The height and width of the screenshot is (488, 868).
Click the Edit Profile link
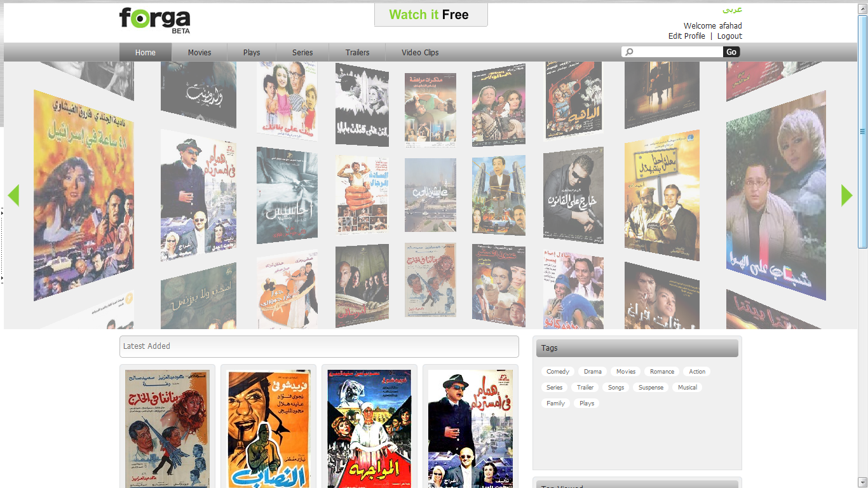pos(686,36)
